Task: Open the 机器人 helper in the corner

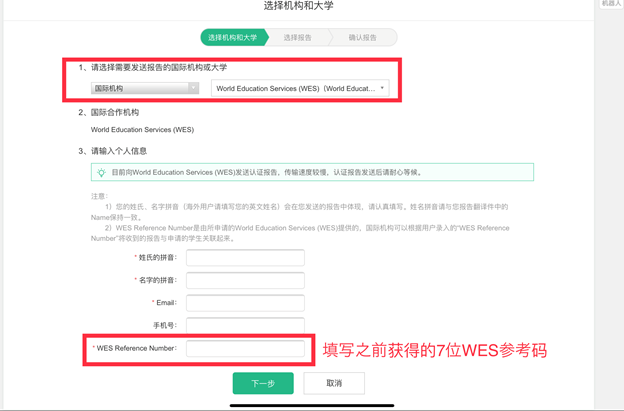Action: click(611, 3)
